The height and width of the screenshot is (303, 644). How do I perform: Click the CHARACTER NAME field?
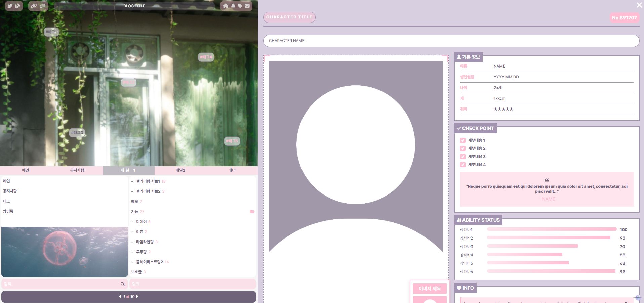click(451, 41)
